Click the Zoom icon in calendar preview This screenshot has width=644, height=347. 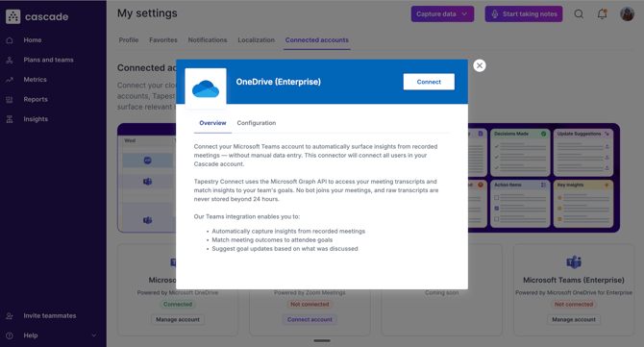(x=147, y=161)
